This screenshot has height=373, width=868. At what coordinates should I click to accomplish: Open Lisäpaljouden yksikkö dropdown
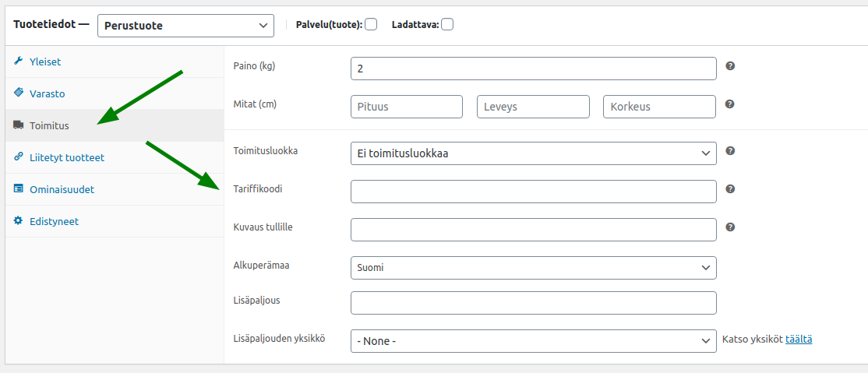pos(534,341)
